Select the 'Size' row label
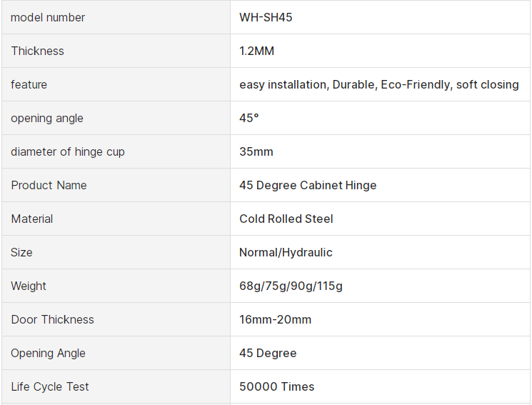The width and height of the screenshot is (532, 405). point(21,252)
